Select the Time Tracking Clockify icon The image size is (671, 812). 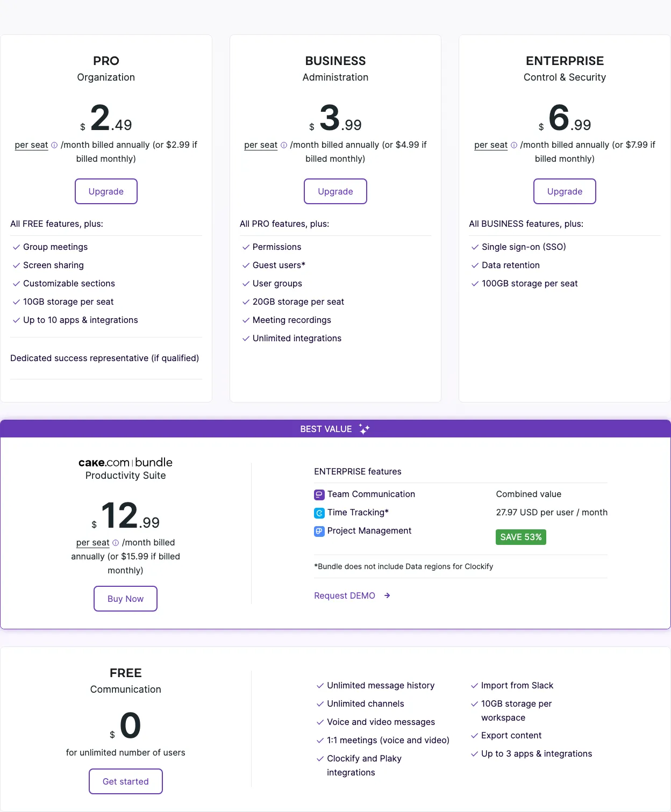pyautogui.click(x=319, y=513)
